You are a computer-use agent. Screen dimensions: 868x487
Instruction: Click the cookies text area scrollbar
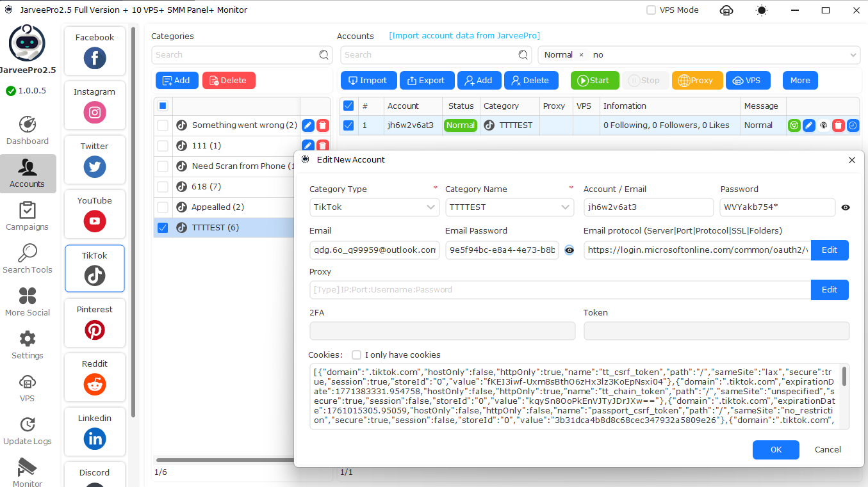tap(844, 376)
